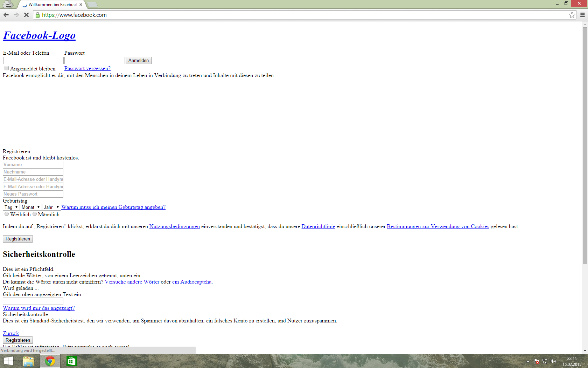Click the second E-Mail-Adresse oder Handynummer field

pos(33,186)
